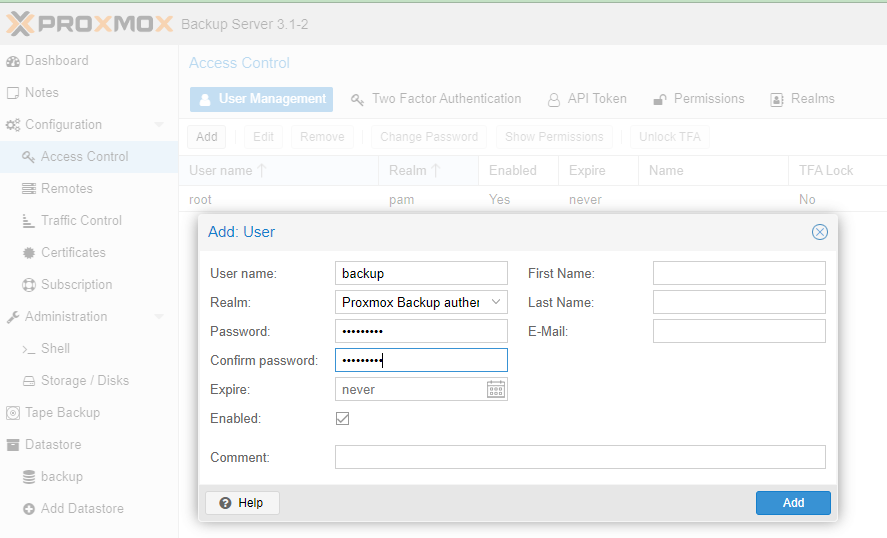887x538 pixels.
Task: Select the backup datastore
Action: click(62, 476)
